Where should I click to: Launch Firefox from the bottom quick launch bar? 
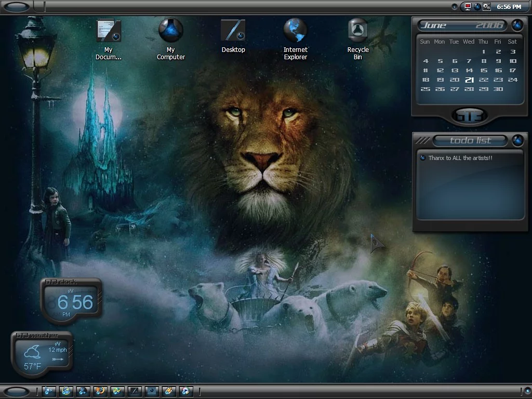[100, 391]
